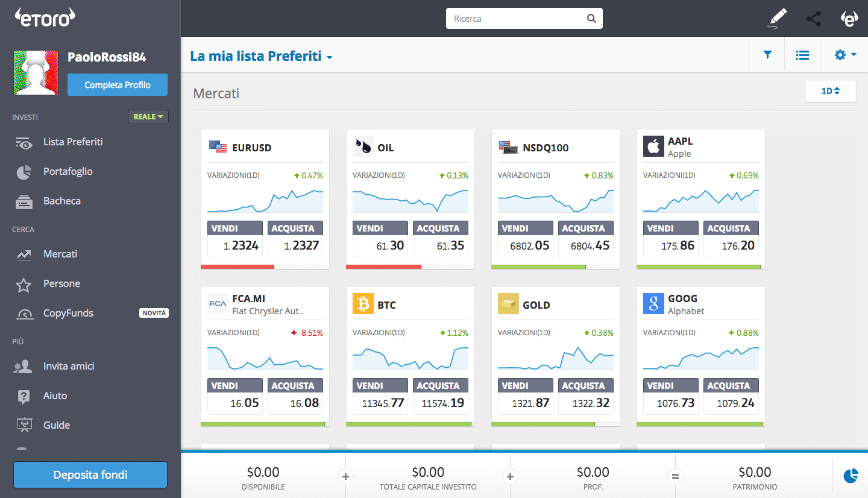Click GOLD sentiment bar
868x498 pixels.
(556, 424)
